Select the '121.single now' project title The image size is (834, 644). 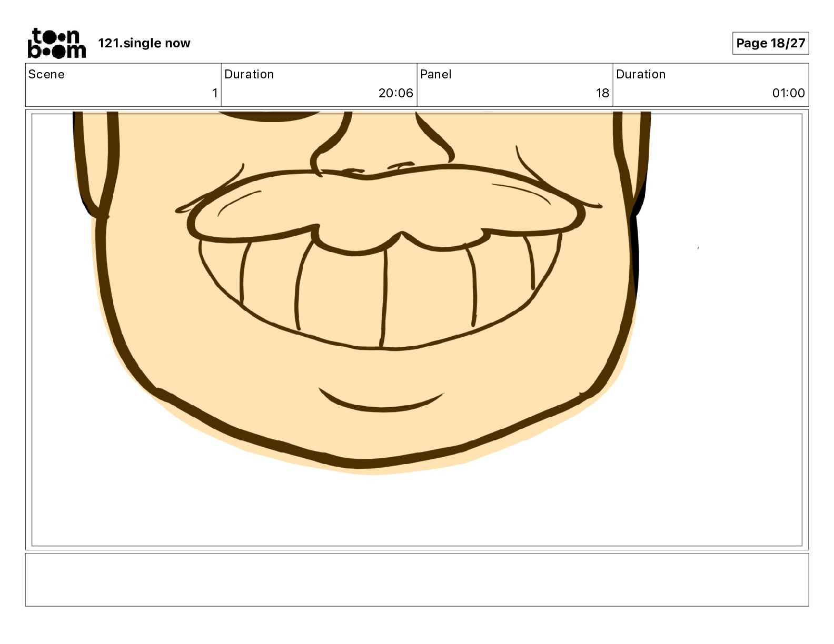(144, 43)
